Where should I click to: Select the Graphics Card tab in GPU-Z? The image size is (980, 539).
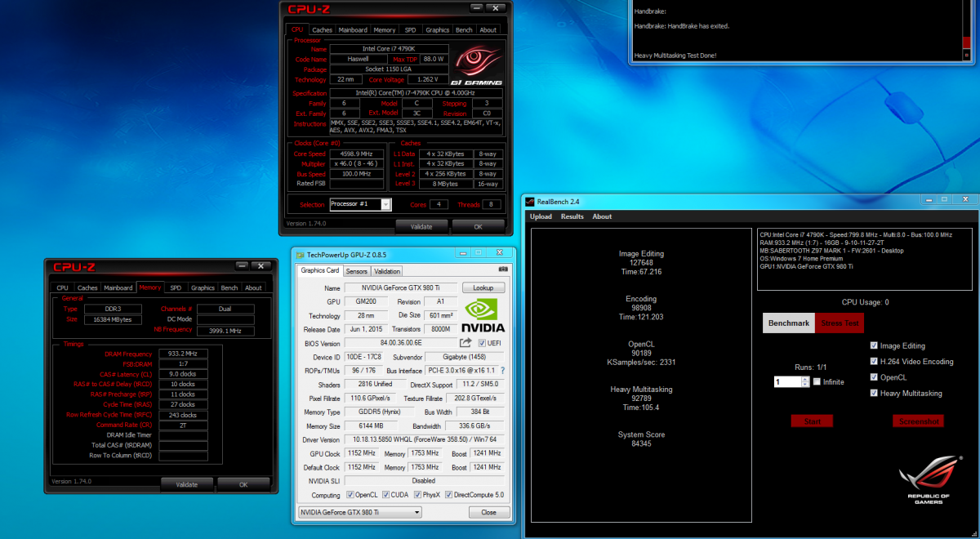(x=319, y=270)
